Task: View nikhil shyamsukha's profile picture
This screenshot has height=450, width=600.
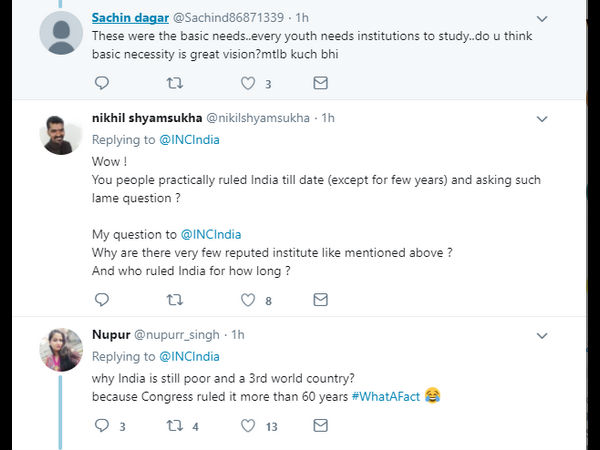Action: pos(60,135)
